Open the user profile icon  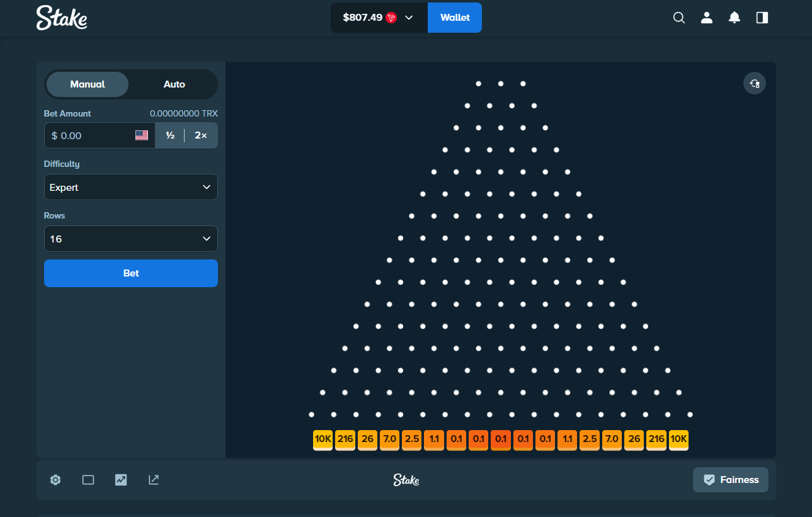pyautogui.click(x=707, y=18)
